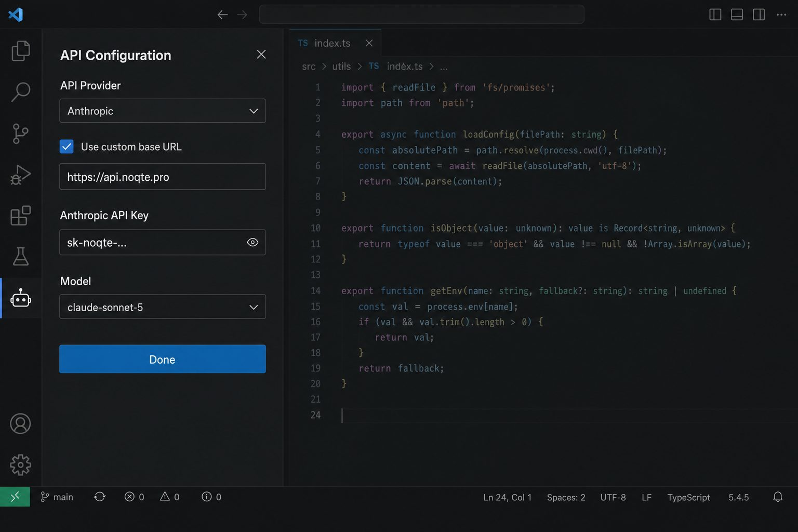This screenshot has height=532, width=798.
Task: Click the API Configuration heading
Action: tap(116, 55)
